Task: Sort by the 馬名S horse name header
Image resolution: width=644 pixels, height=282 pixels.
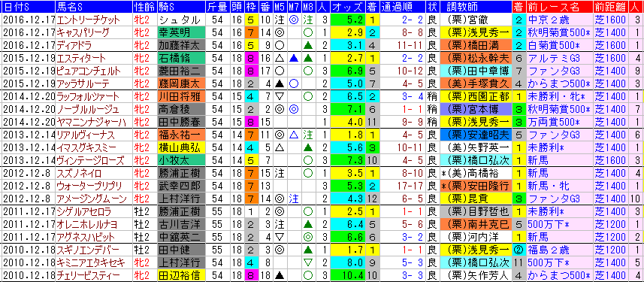Action: (x=93, y=7)
